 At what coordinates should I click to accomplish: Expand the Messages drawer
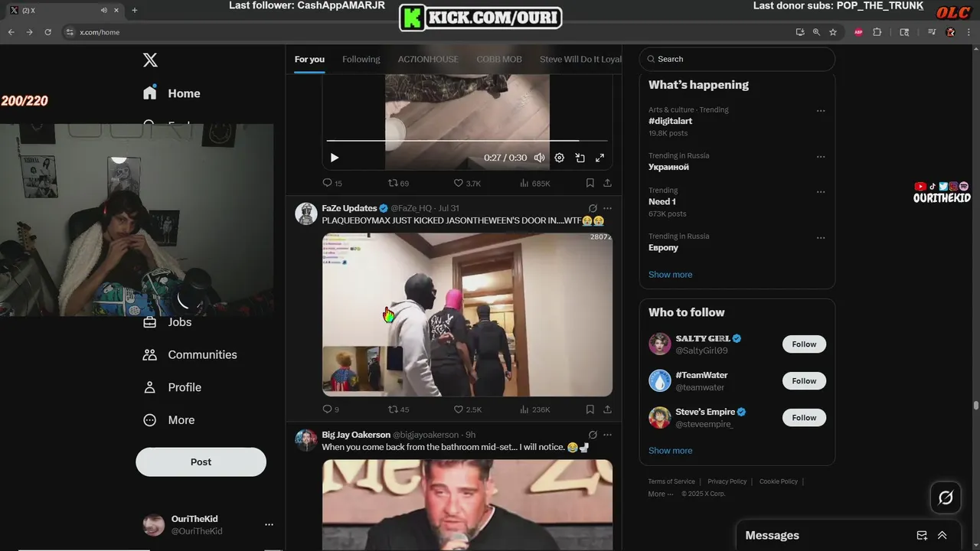click(x=942, y=536)
